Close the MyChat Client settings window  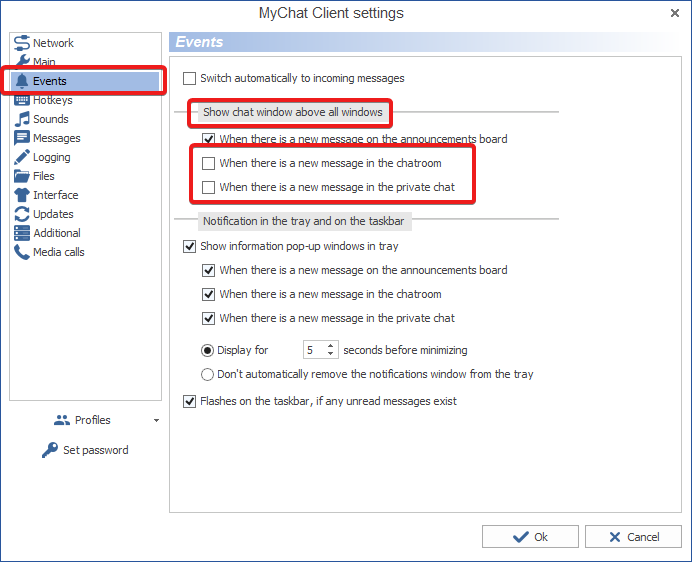coord(674,13)
